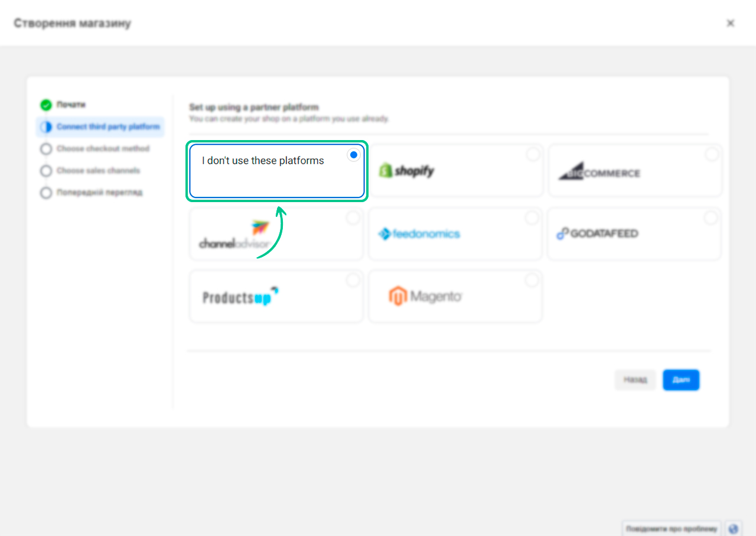Open the report a problem button
The height and width of the screenshot is (536, 756).
[672, 528]
